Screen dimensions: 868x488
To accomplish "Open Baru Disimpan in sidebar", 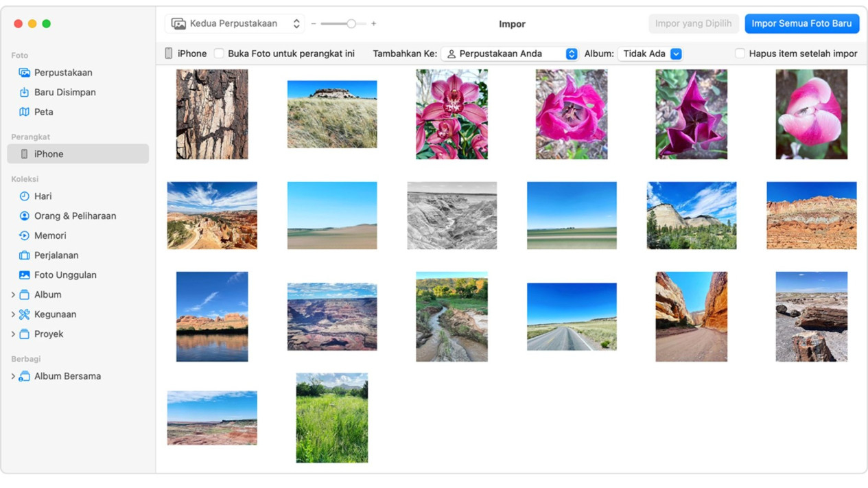I will point(78,92).
